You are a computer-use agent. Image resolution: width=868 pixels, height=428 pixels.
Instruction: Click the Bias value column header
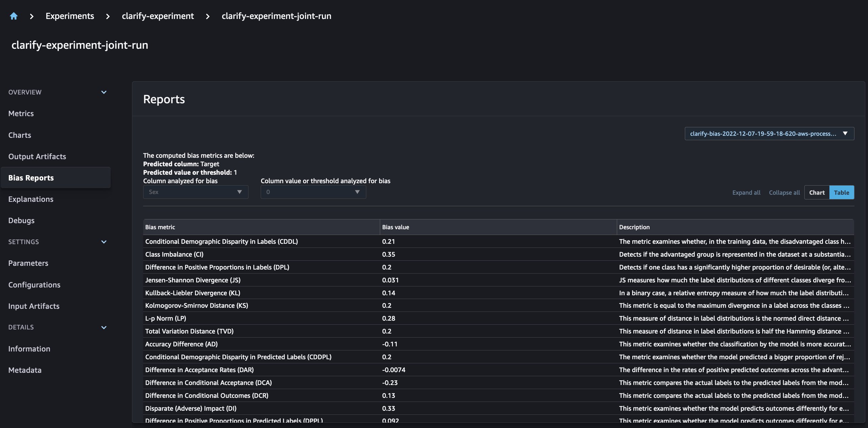tap(395, 227)
